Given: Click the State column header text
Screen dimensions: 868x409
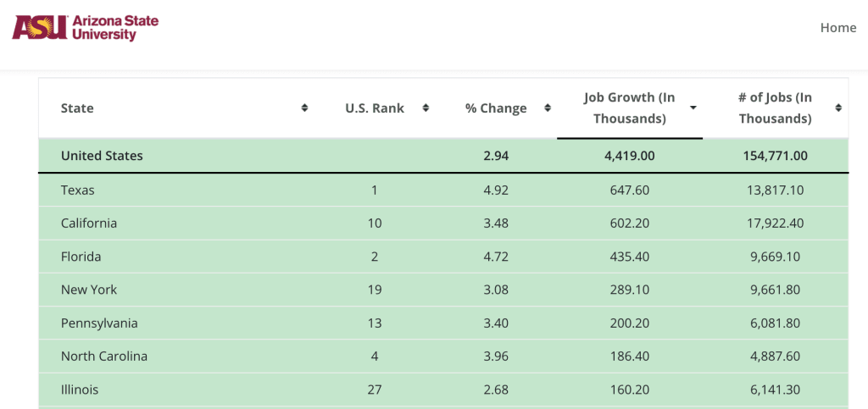Looking at the screenshot, I should tap(77, 108).
